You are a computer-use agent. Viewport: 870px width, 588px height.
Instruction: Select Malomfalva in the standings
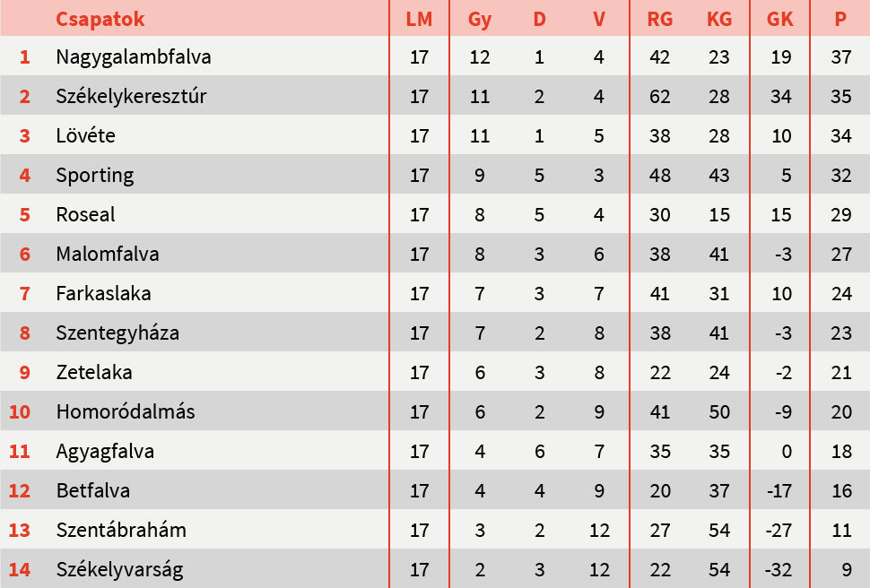(x=108, y=255)
